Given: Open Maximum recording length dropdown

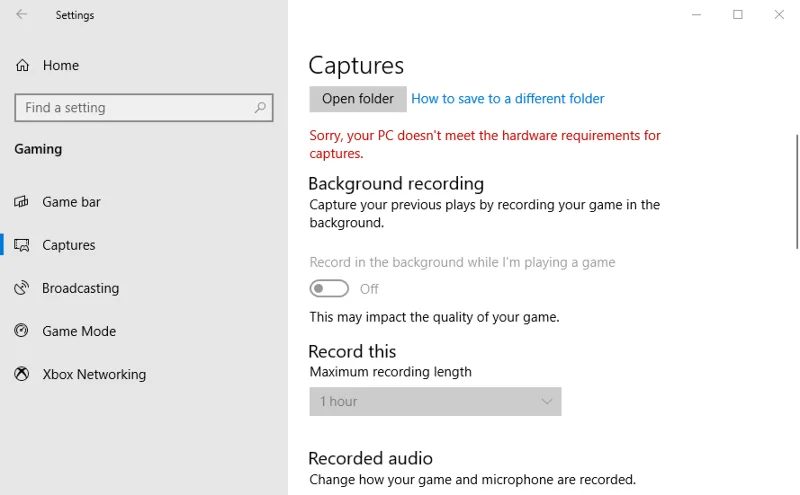Looking at the screenshot, I should click(435, 402).
